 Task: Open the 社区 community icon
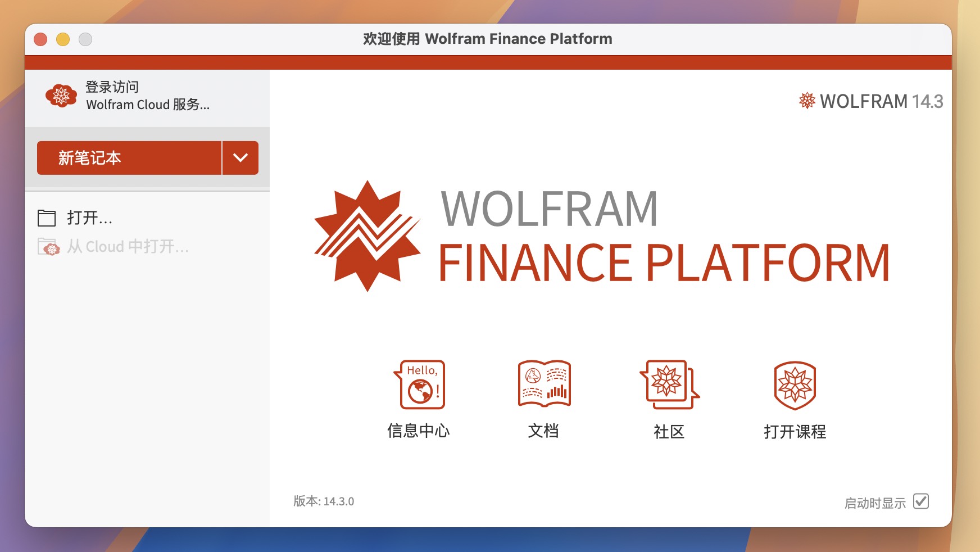point(669,384)
